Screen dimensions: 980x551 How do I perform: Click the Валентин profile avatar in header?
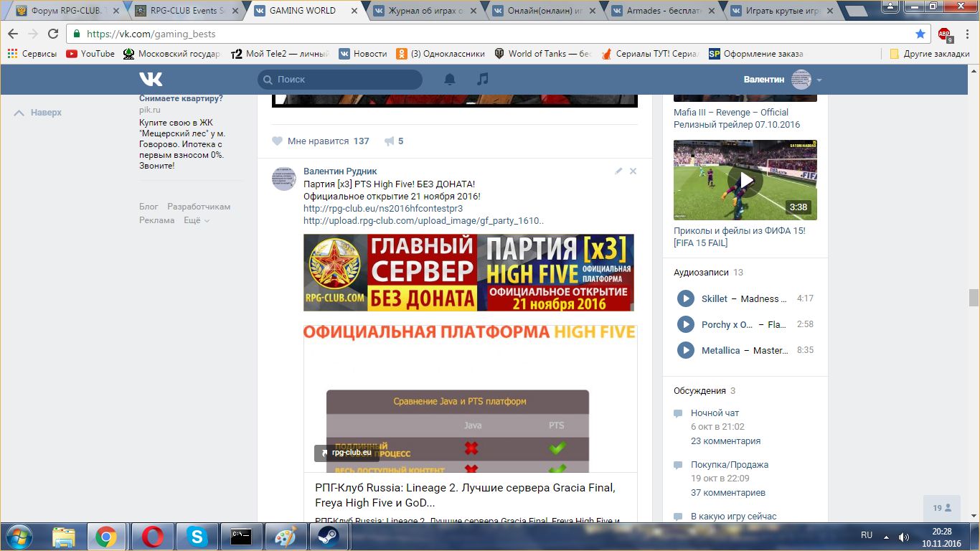pos(801,80)
